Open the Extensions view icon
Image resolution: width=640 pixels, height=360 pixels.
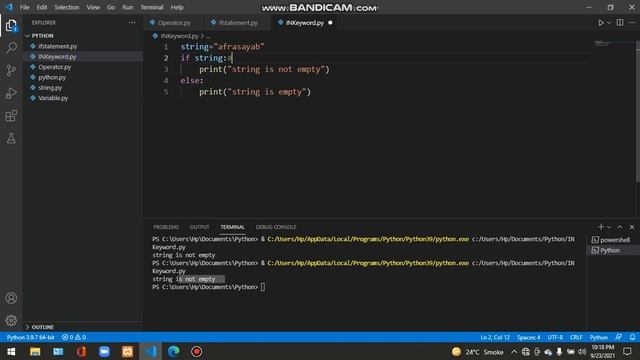tap(11, 116)
